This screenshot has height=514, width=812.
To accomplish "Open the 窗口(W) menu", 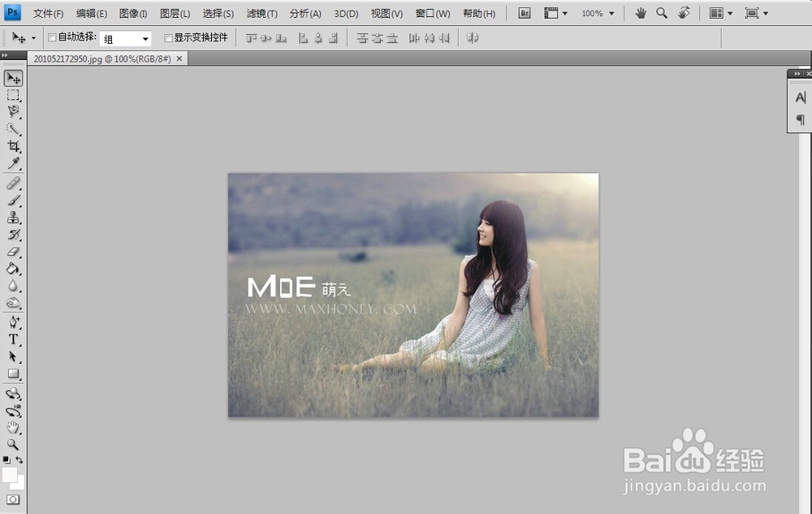I will point(433,14).
